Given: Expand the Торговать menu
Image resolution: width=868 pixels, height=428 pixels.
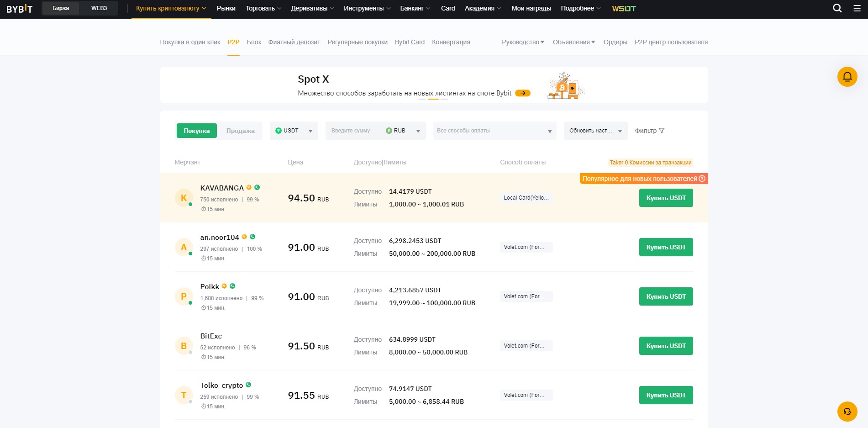Looking at the screenshot, I should (263, 9).
